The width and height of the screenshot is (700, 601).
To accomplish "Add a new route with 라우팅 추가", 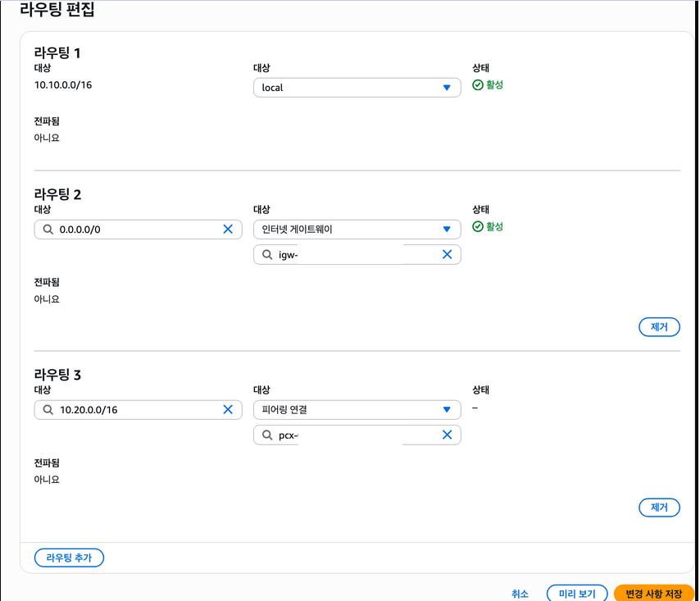I will click(69, 558).
